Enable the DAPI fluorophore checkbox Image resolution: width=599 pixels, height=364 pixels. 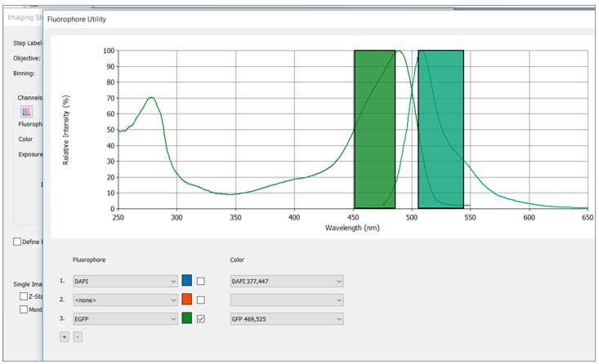tap(201, 281)
